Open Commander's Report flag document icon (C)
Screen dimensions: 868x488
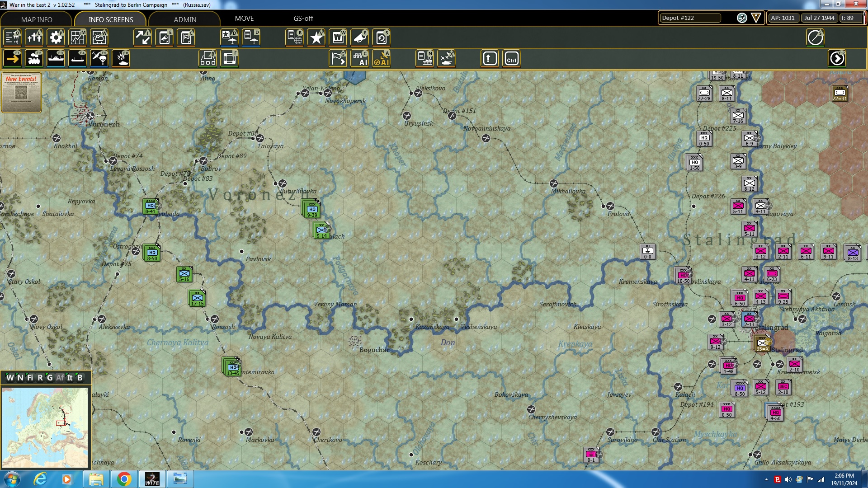point(186,38)
